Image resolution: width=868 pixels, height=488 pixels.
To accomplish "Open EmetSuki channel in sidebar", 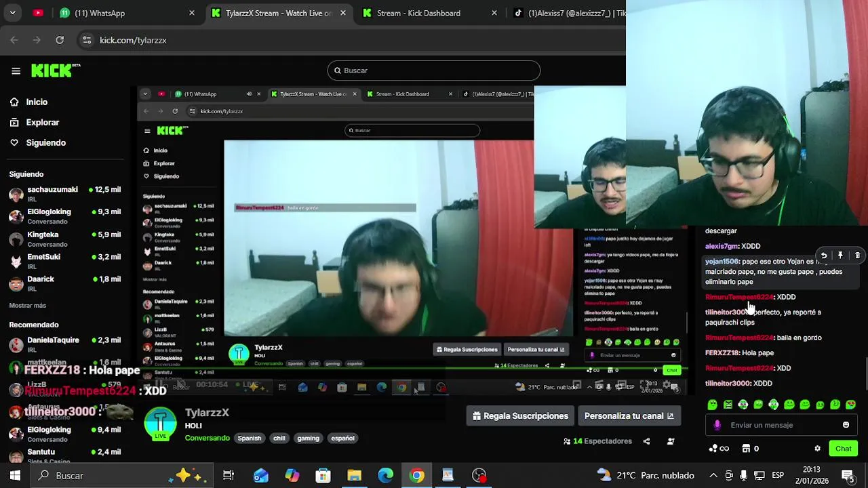I will click(65, 261).
